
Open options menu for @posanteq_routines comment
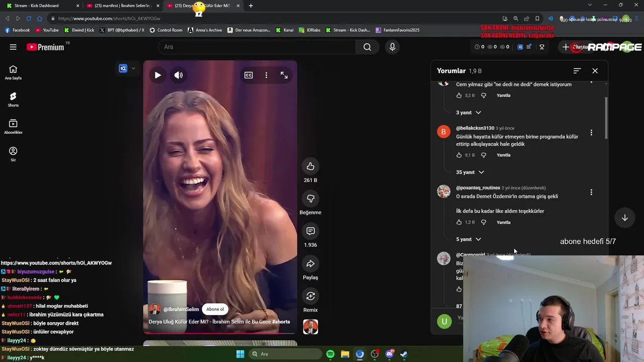591,192
